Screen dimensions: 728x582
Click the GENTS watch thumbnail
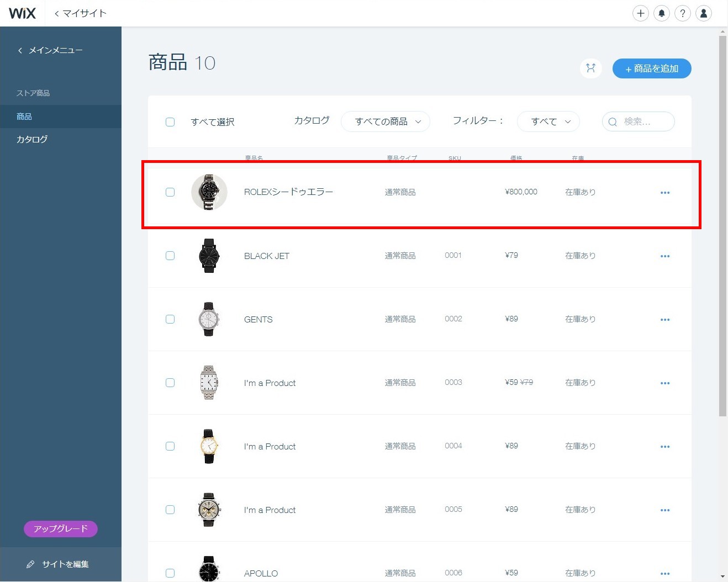(x=209, y=319)
